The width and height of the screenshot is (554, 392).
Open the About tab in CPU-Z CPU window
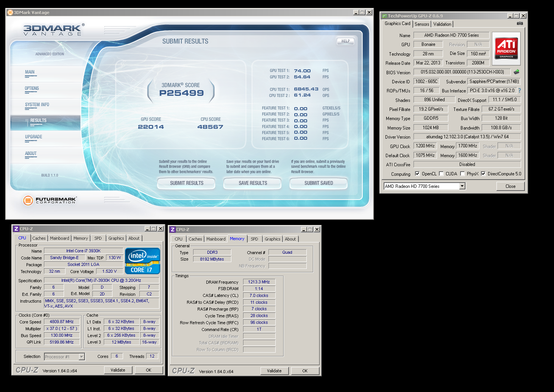[x=134, y=238]
